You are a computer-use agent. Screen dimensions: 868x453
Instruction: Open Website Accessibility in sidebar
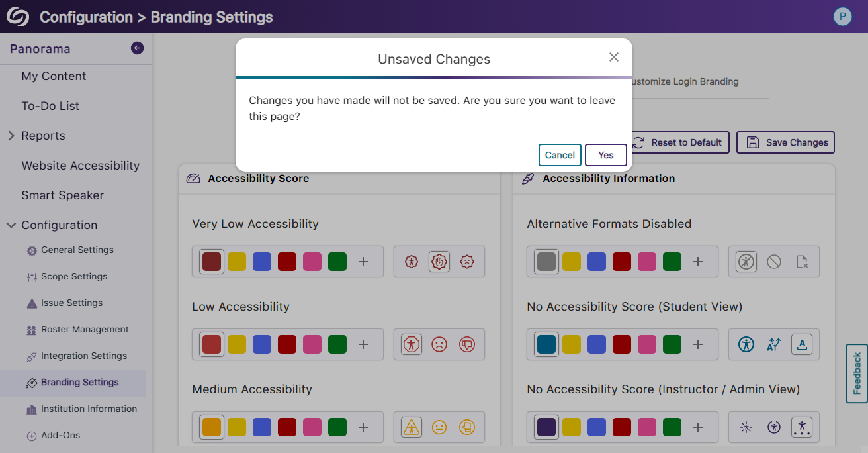coord(80,166)
